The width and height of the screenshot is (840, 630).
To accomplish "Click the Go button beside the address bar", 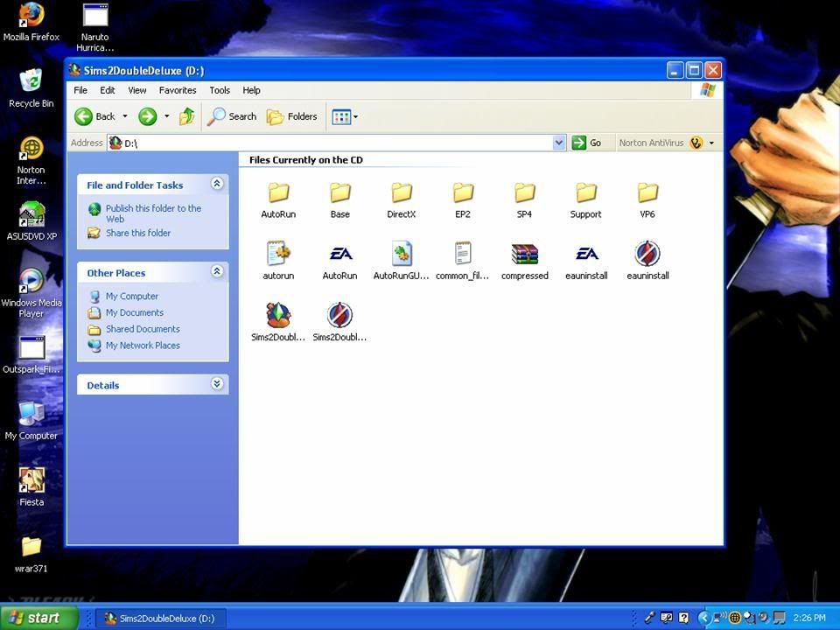I will (586, 143).
